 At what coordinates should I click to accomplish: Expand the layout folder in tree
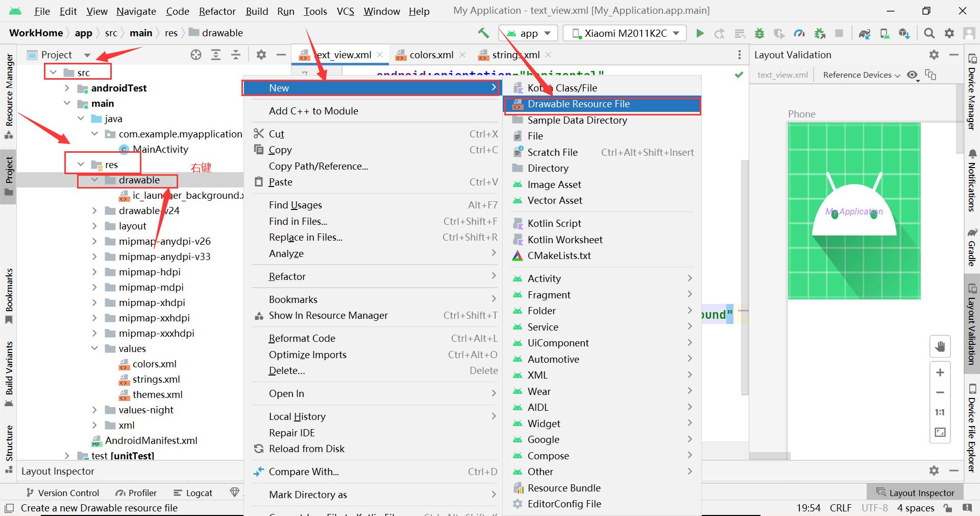pos(94,226)
